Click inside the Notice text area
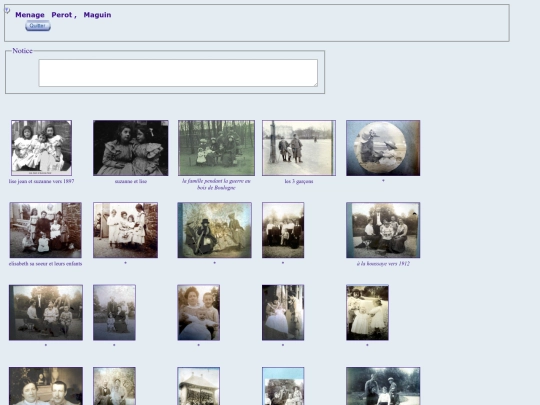This screenshot has height=405, width=540. tap(178, 73)
